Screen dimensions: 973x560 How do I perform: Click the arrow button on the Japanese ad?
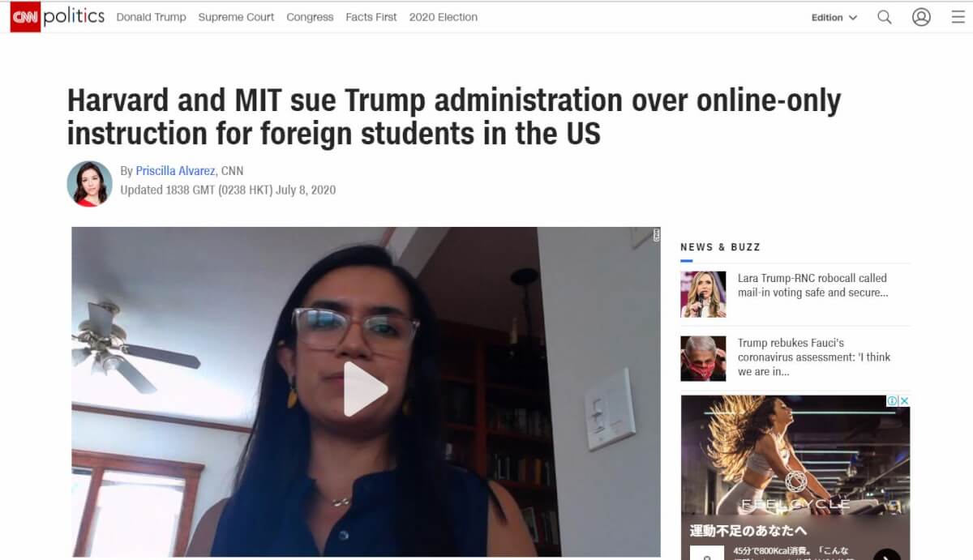(886, 554)
